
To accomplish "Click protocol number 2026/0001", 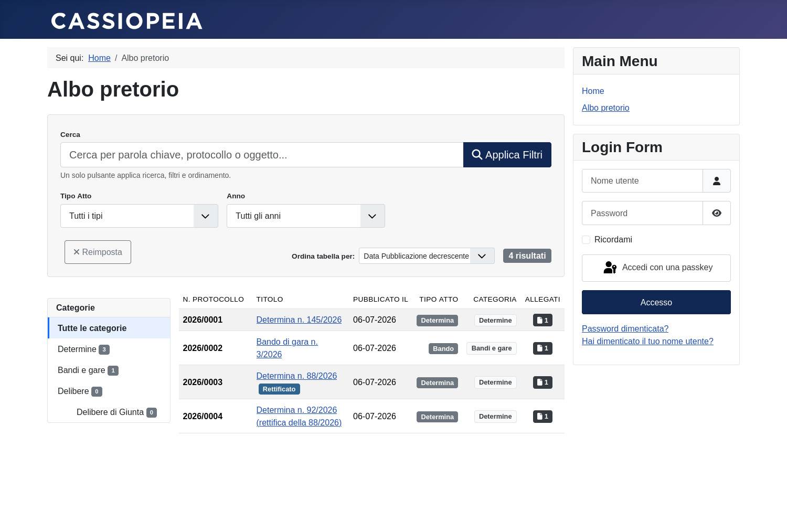I will coord(203,320).
